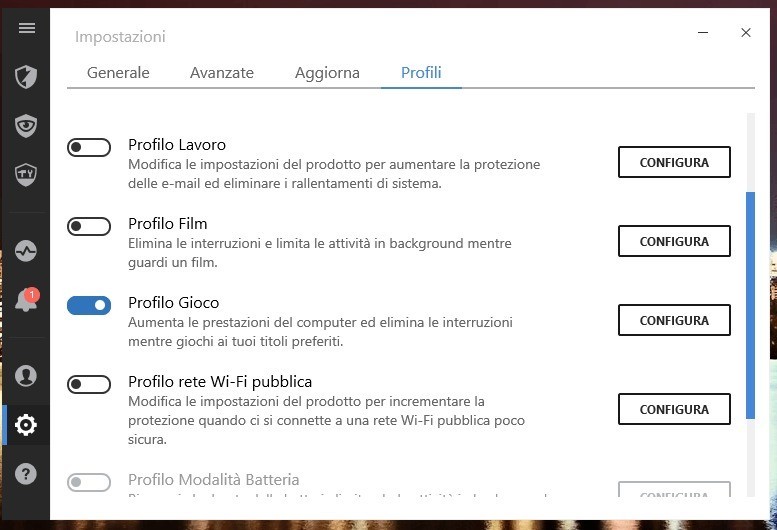Viewport: 777px width, 530px height.
Task: Open the hamburger menu in sidebar
Action: pyautogui.click(x=26, y=28)
